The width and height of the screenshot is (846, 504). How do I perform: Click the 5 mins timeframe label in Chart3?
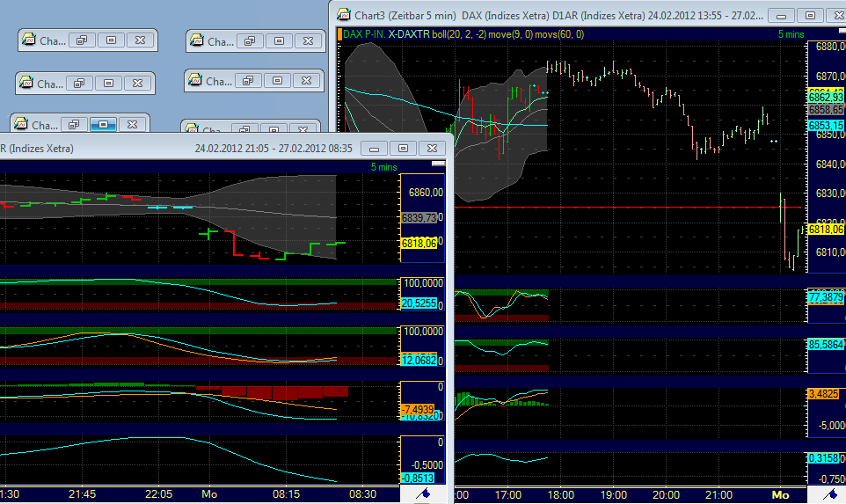(x=791, y=34)
